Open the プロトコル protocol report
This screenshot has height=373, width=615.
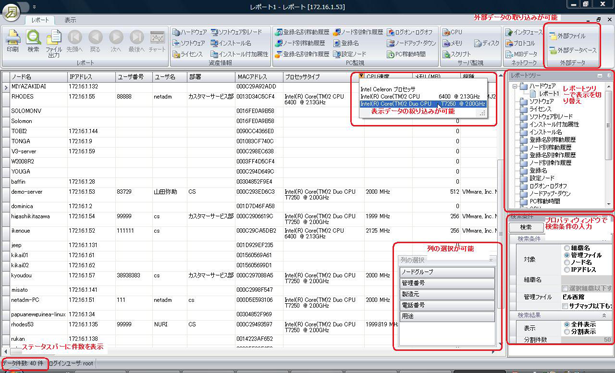tap(520, 43)
